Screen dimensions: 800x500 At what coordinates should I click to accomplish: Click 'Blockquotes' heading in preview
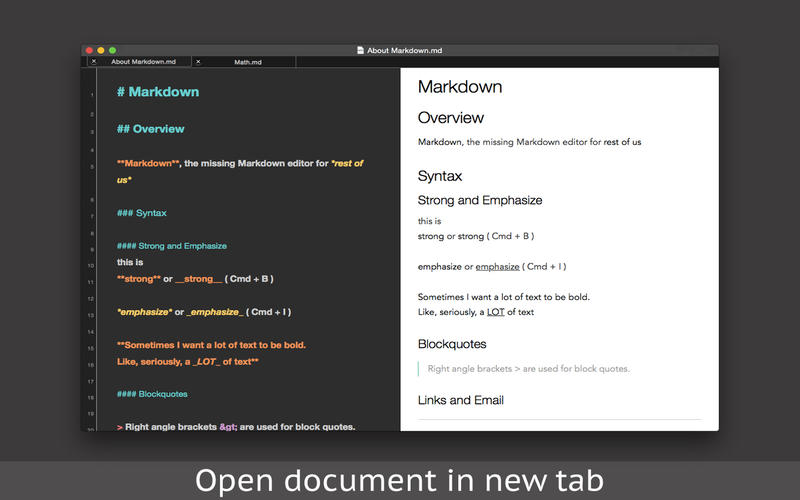point(452,344)
